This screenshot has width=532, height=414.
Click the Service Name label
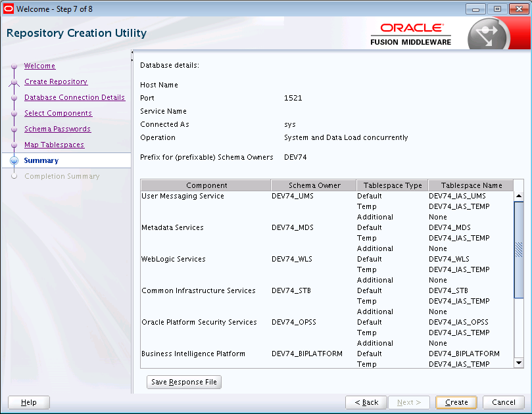(x=164, y=112)
